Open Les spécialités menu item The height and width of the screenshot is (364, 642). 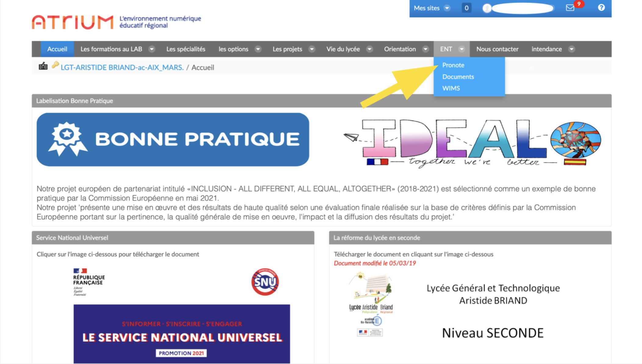point(186,49)
